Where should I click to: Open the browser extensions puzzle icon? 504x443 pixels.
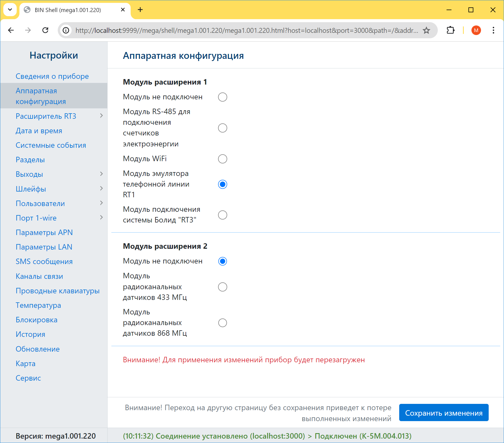pyautogui.click(x=450, y=30)
